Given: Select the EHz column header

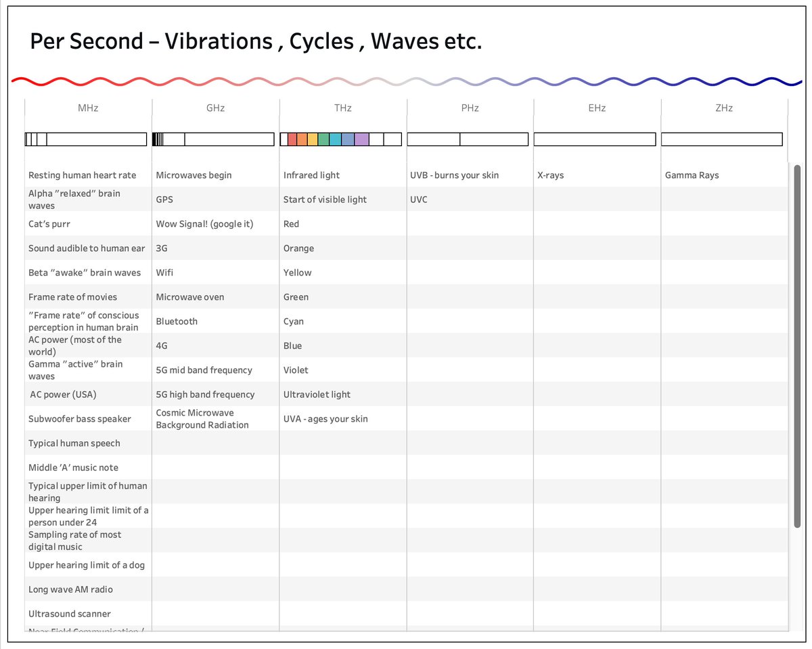Looking at the screenshot, I should pos(597,108).
